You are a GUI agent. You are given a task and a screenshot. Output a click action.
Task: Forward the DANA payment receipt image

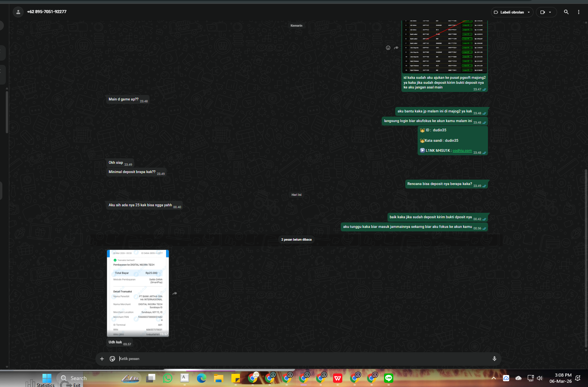click(x=175, y=294)
